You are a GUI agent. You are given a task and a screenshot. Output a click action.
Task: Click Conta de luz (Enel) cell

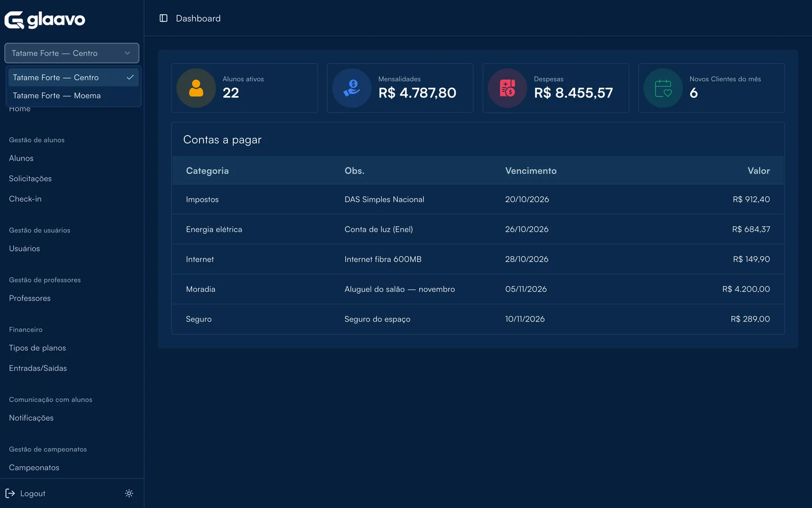coord(379,229)
